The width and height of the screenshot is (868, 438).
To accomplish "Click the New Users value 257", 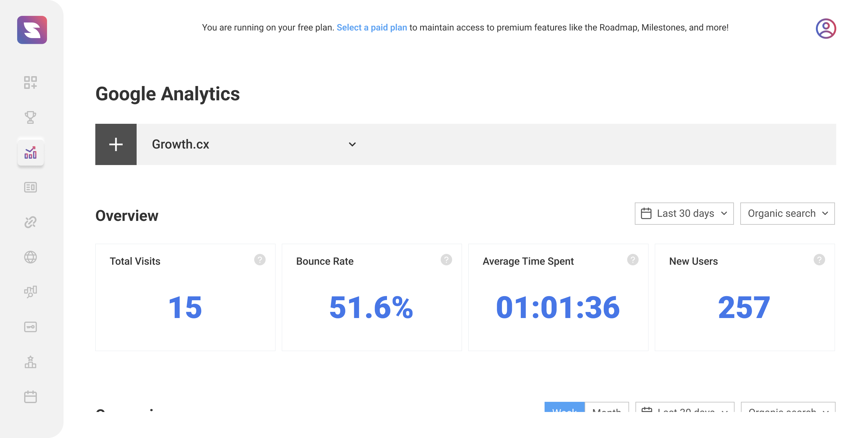I will [x=744, y=307].
